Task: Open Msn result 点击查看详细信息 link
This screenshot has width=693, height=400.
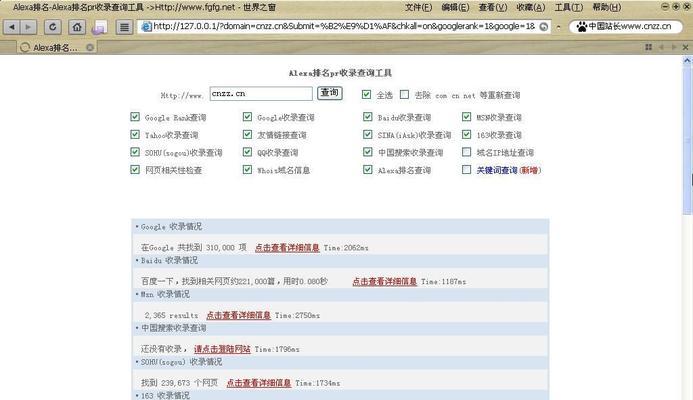Action: 239,316
